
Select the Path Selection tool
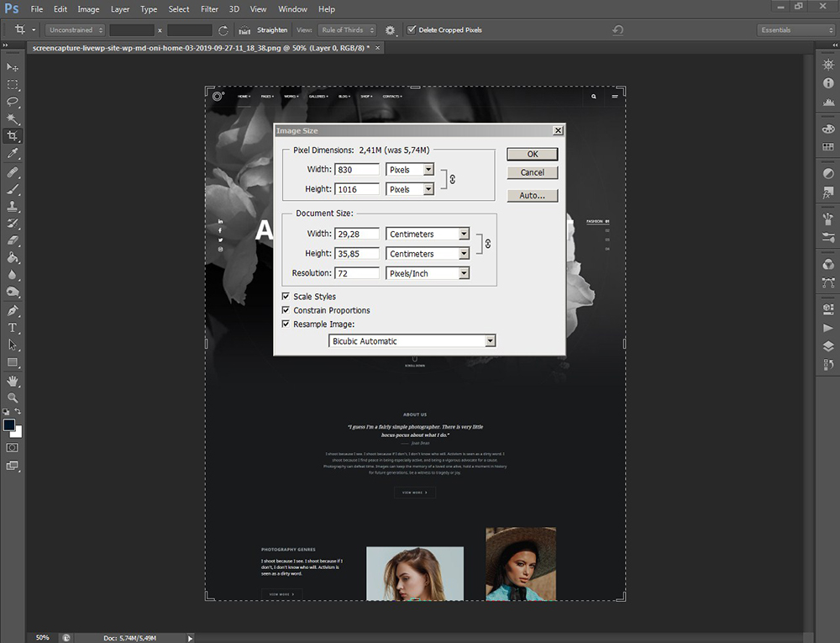12,345
